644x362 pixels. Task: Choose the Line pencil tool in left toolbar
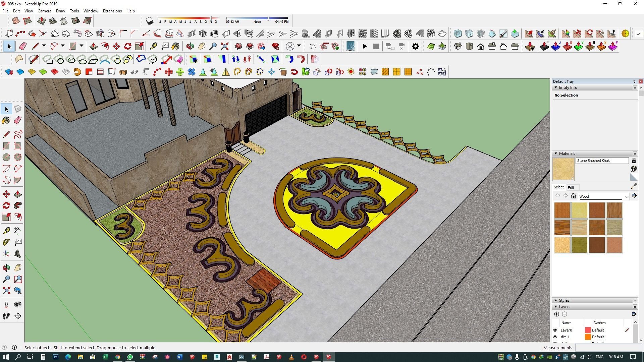coord(6,134)
